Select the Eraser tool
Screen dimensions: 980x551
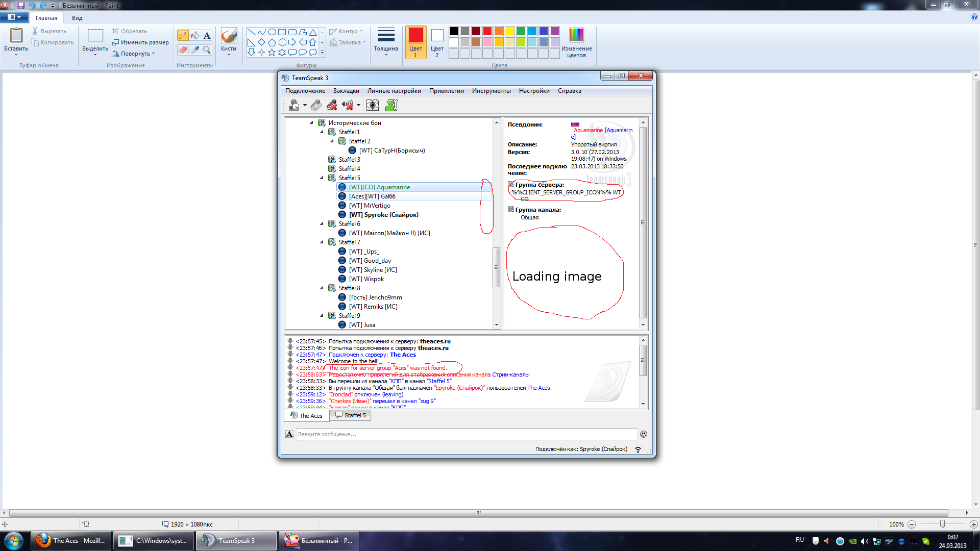183,49
